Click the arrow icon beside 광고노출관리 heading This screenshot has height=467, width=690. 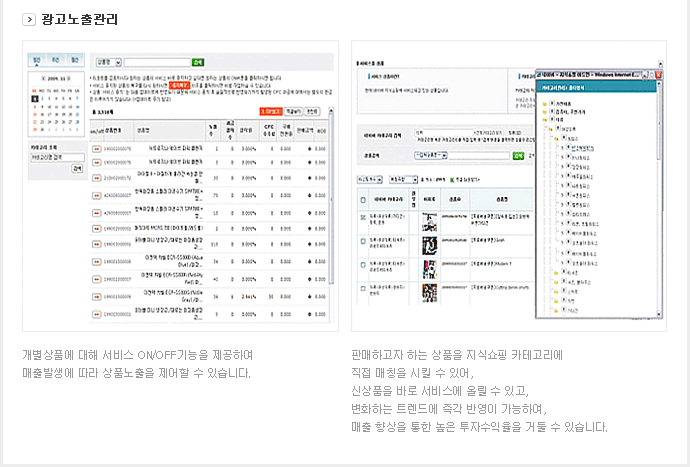(29, 20)
